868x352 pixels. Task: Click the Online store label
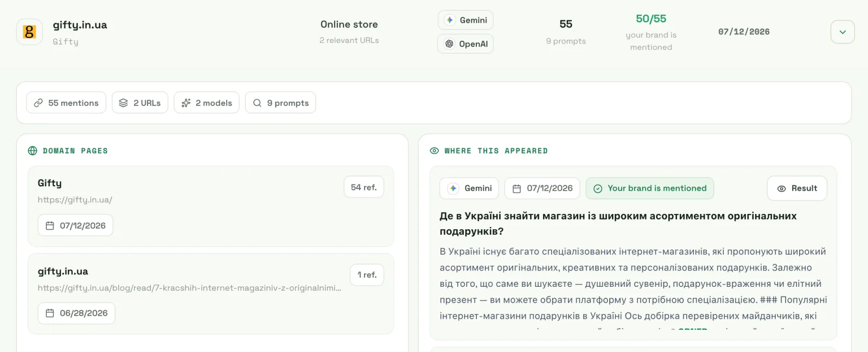349,24
